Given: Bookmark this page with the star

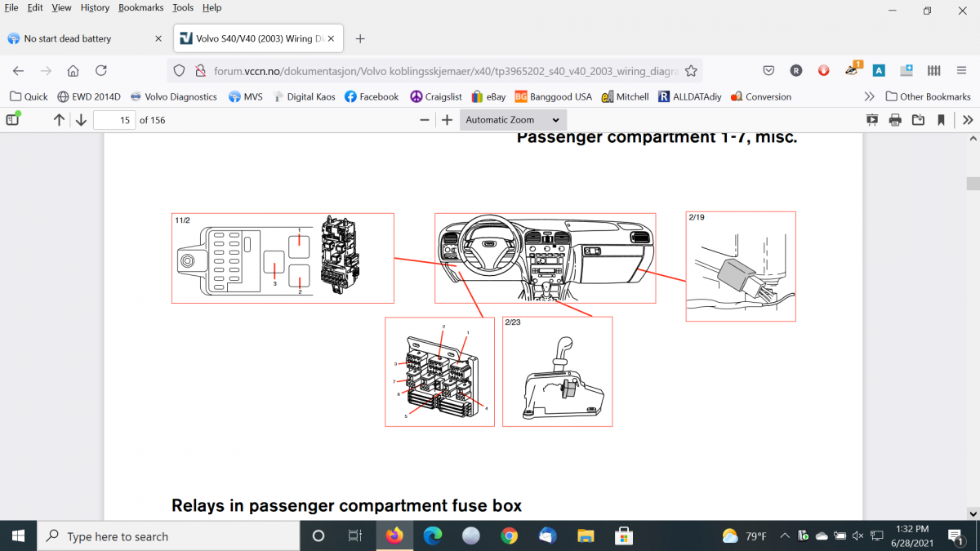Looking at the screenshot, I should pyautogui.click(x=691, y=70).
